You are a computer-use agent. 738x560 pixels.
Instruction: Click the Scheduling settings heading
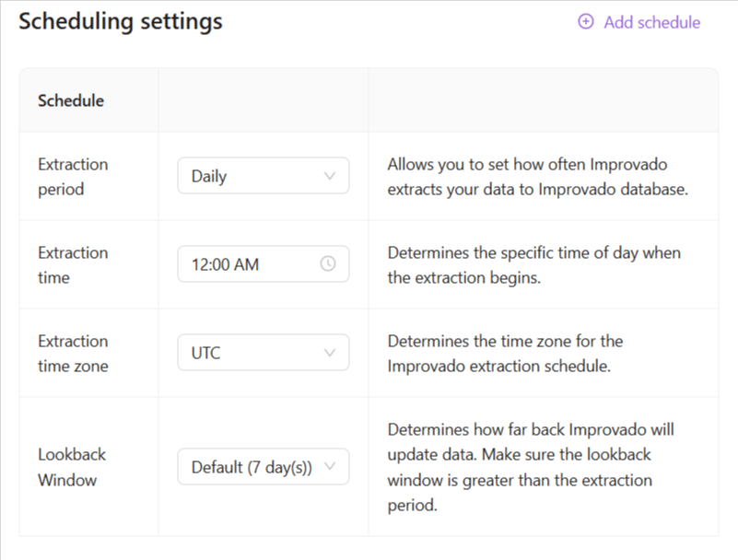(x=121, y=21)
